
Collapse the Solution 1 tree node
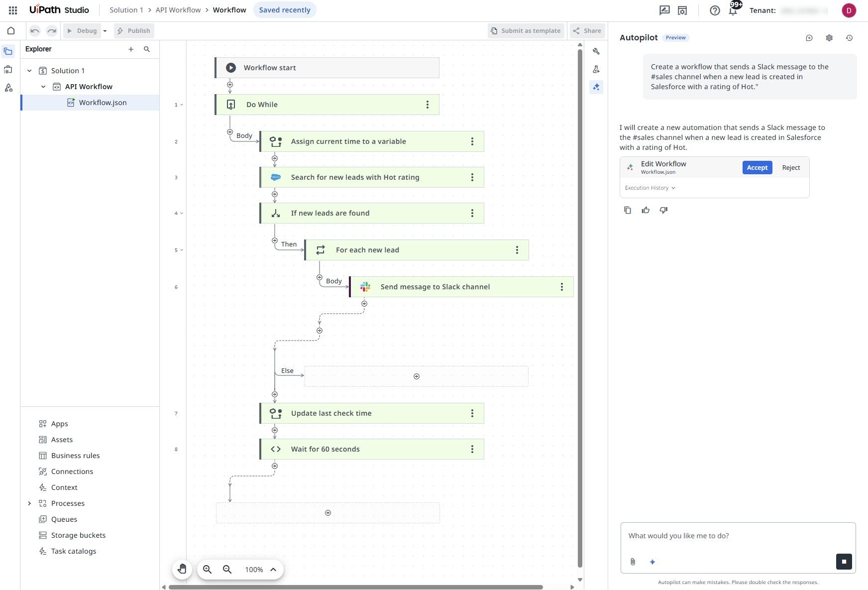tap(29, 71)
